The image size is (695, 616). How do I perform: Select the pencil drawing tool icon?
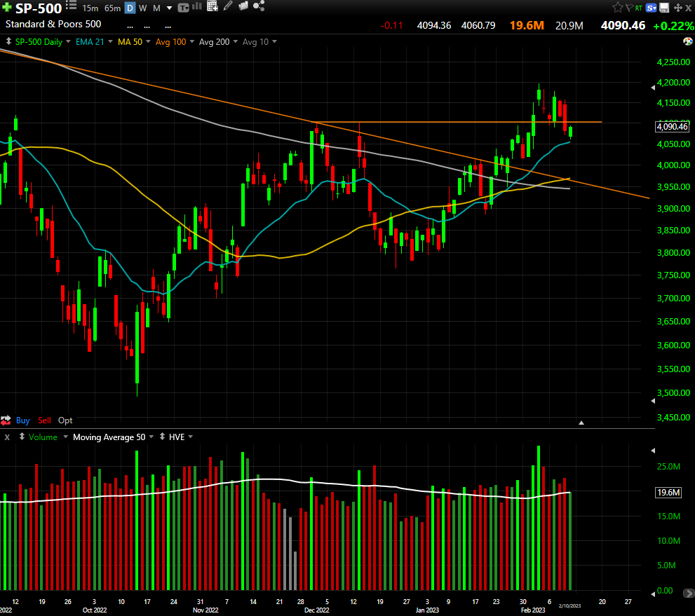click(x=228, y=6)
